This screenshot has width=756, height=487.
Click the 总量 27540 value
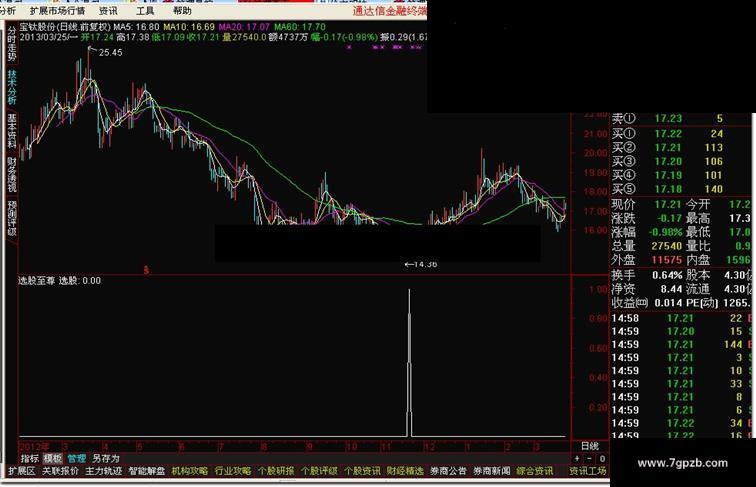pyautogui.click(x=666, y=246)
